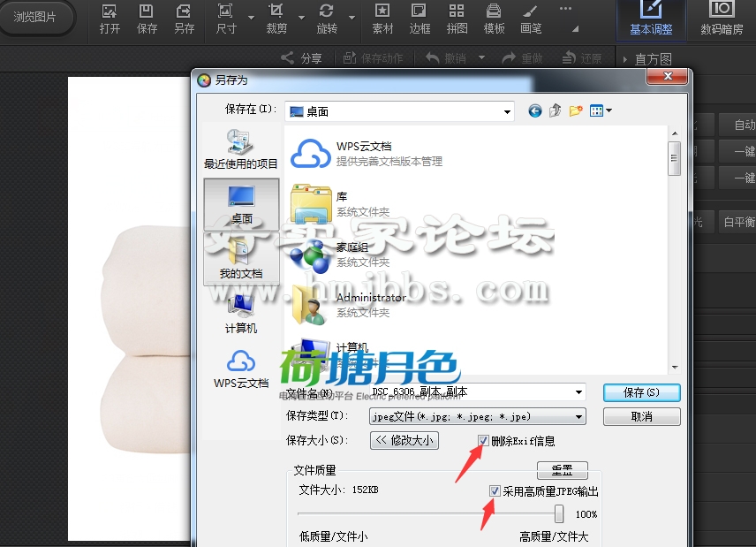756x547 pixels.
Task: Toggle 采用高质量JPEG输出 checkbox
Action: tap(495, 490)
